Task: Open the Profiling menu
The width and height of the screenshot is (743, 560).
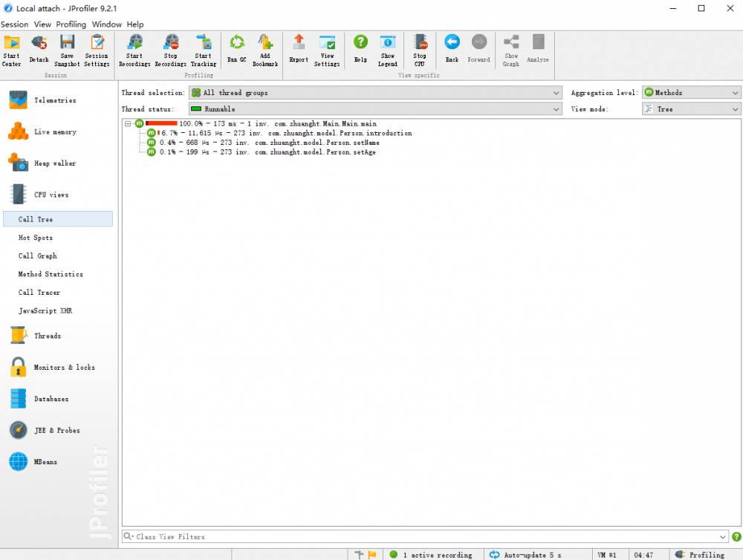Action: click(x=71, y=25)
